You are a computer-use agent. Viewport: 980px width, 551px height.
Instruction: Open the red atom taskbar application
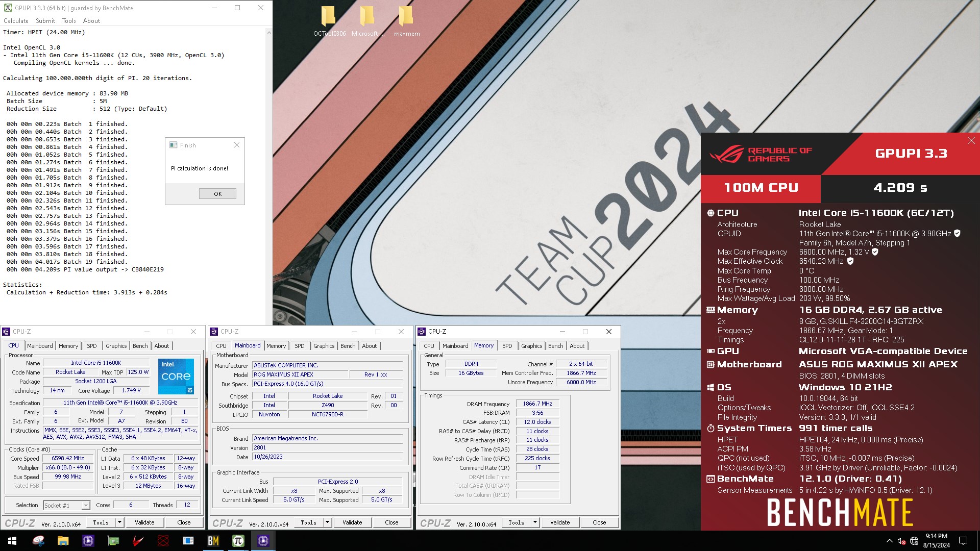pos(163,541)
